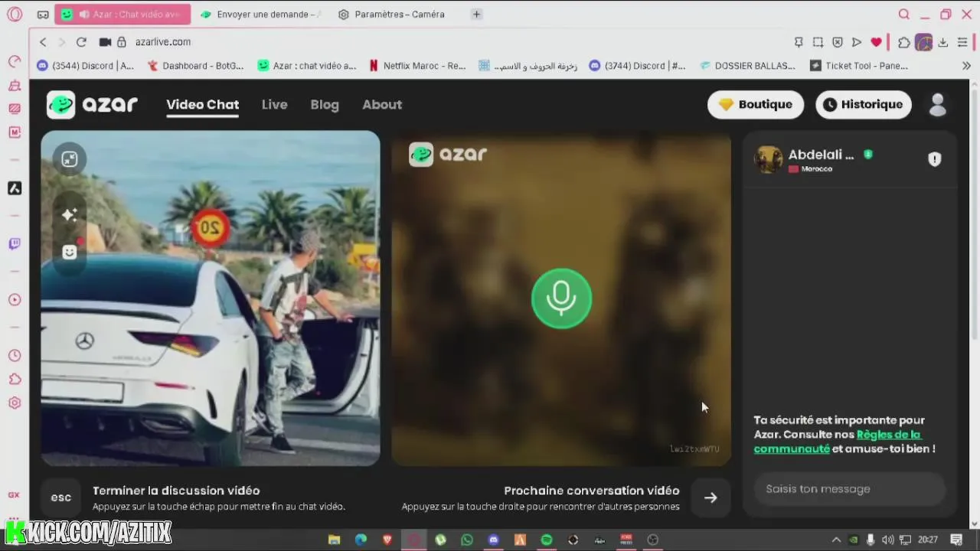Open the About nav item
This screenshot has width=980, height=551.
(x=382, y=105)
